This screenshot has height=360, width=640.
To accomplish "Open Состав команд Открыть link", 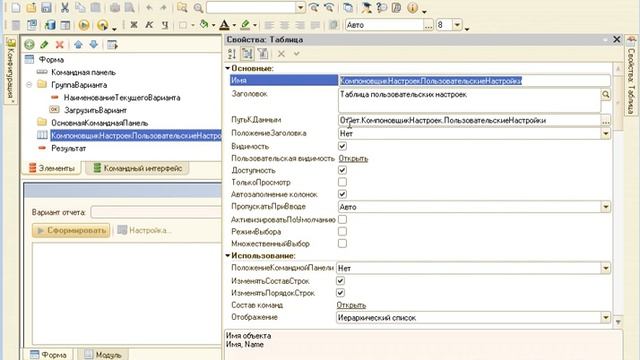I will point(351,305).
